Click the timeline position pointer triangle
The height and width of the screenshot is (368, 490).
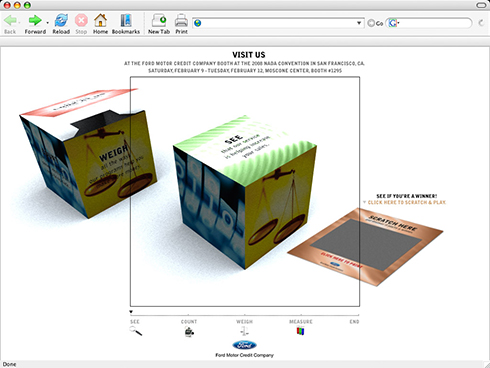[x=131, y=312]
